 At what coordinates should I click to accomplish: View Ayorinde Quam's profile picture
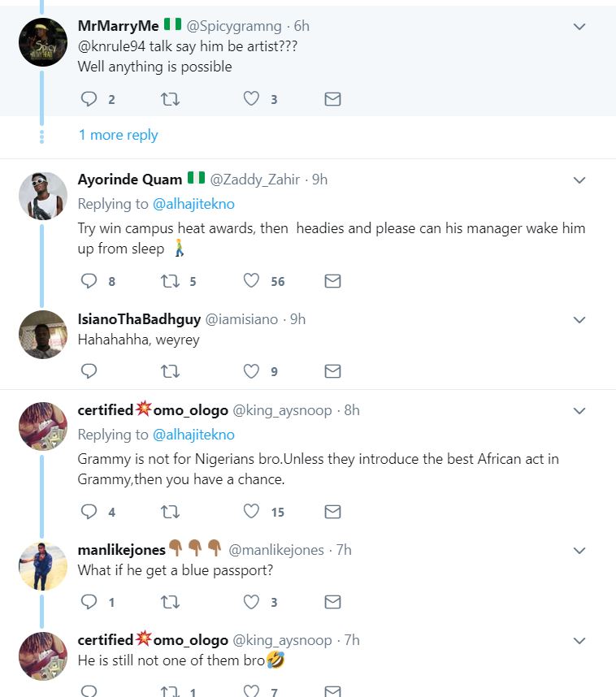42,196
